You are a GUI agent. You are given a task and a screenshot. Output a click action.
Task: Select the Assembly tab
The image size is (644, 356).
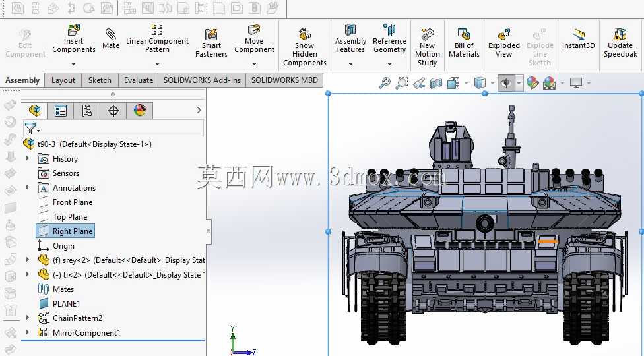22,80
